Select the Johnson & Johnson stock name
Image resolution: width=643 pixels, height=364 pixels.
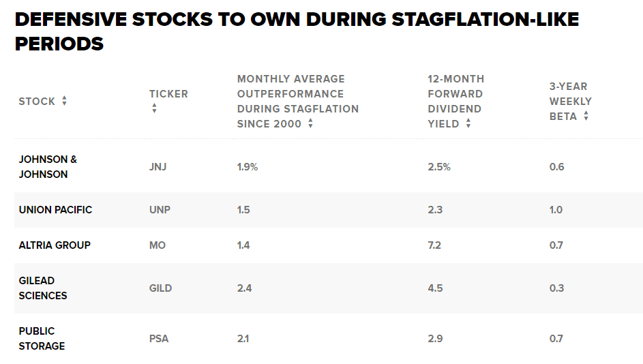click(x=48, y=166)
